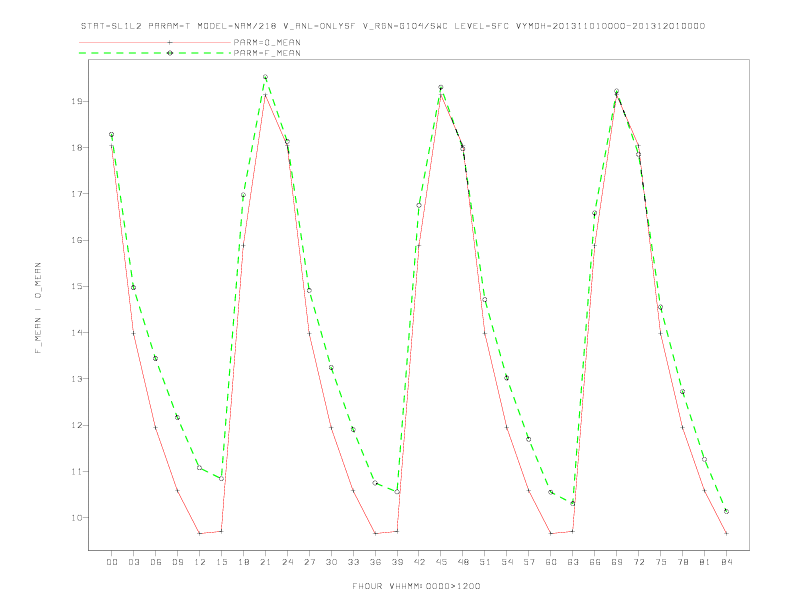Click x-axis tick label 66
This screenshot has height=612, width=792.
(595, 562)
